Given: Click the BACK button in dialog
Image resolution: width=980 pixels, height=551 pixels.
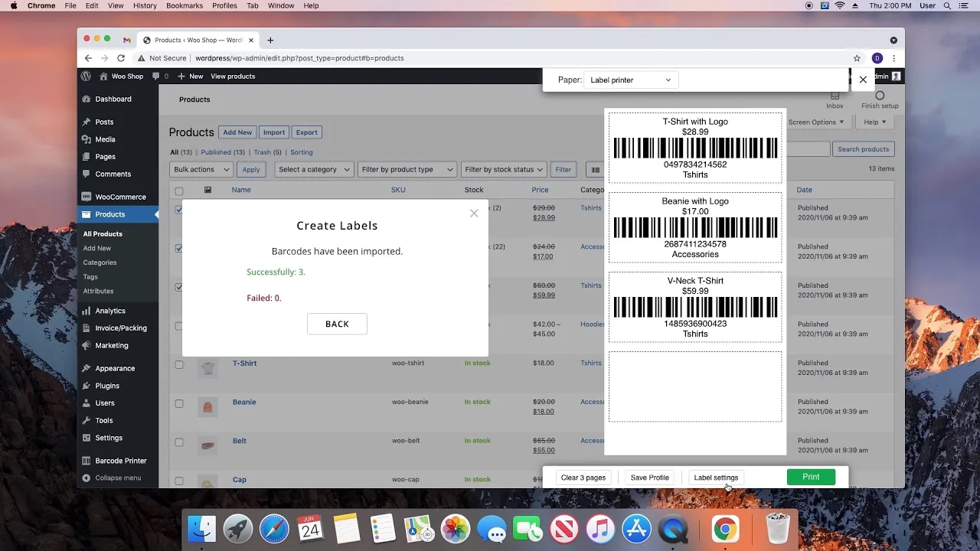Looking at the screenshot, I should pos(337,324).
